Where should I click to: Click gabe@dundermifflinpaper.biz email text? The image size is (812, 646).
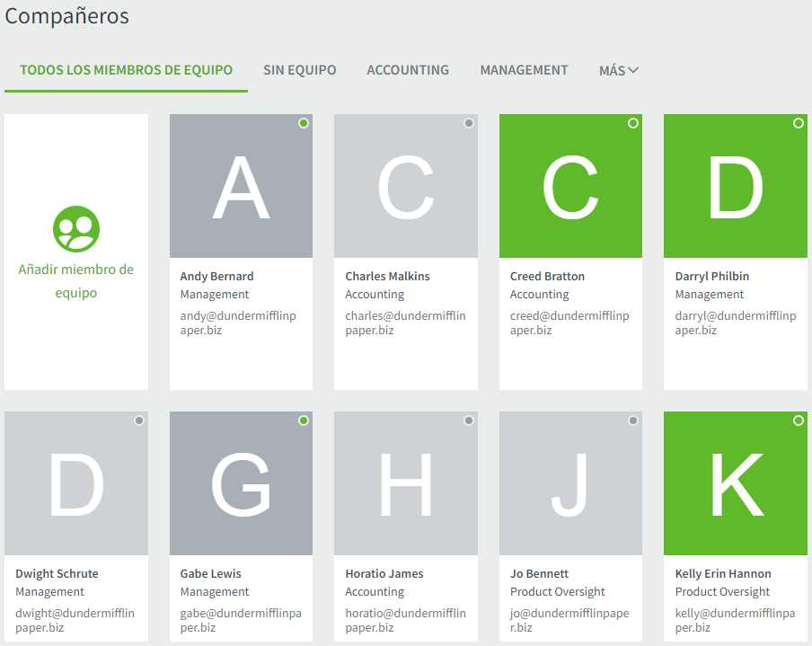point(241,620)
